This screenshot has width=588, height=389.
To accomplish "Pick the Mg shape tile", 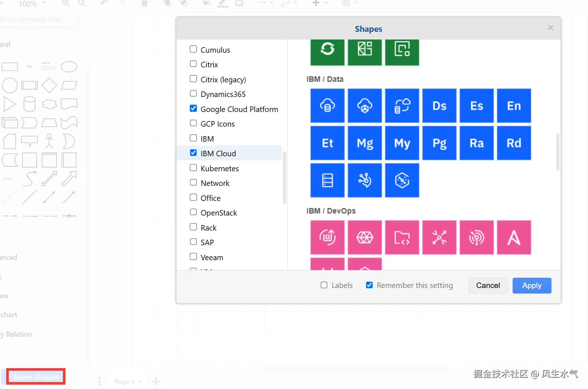I will [365, 143].
